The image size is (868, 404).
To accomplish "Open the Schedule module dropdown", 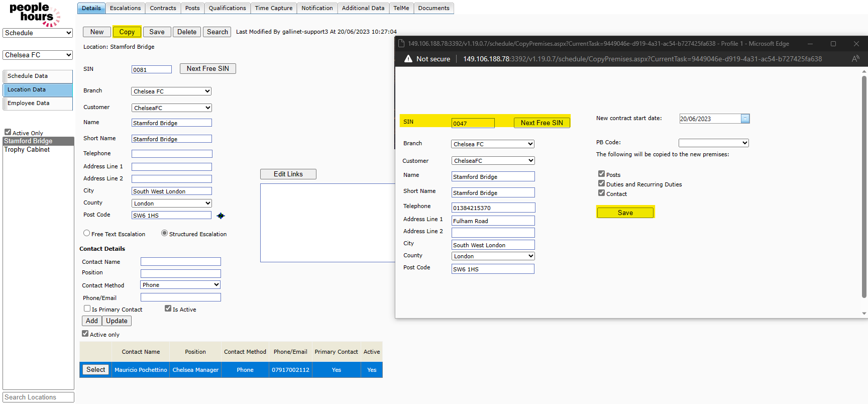I will (38, 33).
